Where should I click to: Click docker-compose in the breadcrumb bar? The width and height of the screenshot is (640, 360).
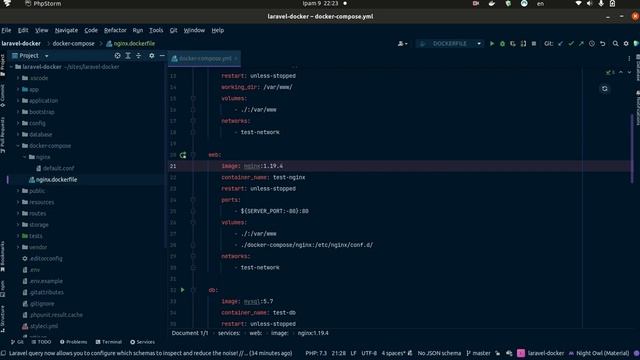[x=73, y=44]
